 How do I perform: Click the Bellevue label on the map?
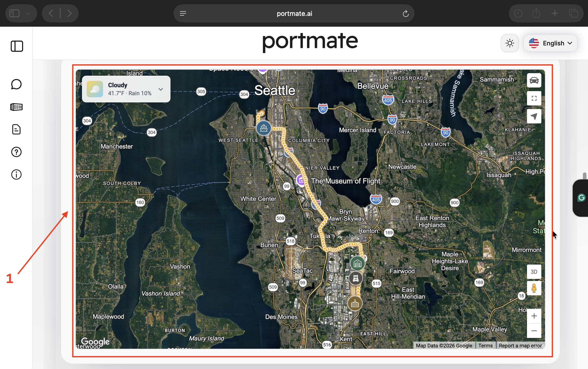pos(373,86)
